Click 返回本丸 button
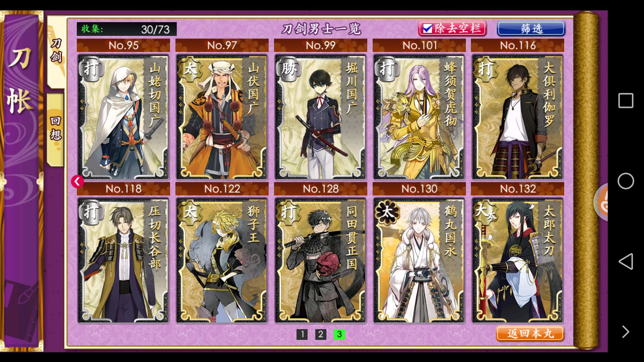Image resolution: width=644 pixels, height=362 pixels. coord(530,334)
